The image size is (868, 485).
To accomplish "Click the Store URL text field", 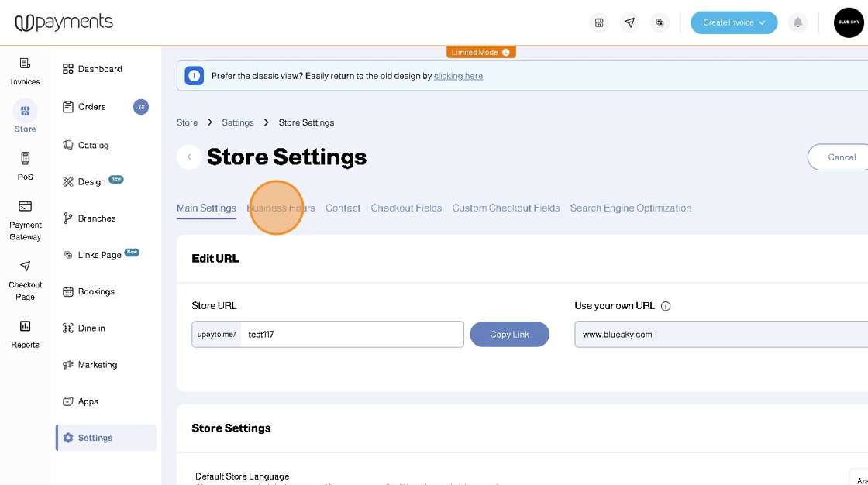I will (x=352, y=335).
